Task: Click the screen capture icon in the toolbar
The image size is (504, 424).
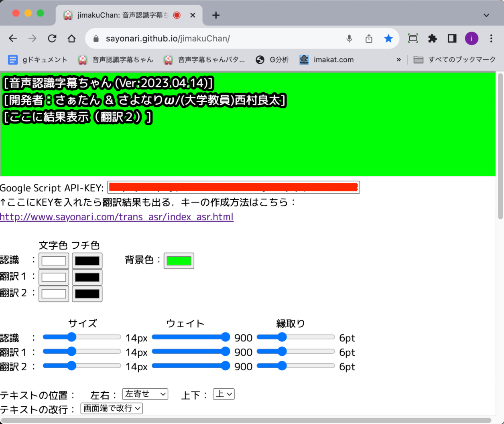Action: [x=413, y=39]
